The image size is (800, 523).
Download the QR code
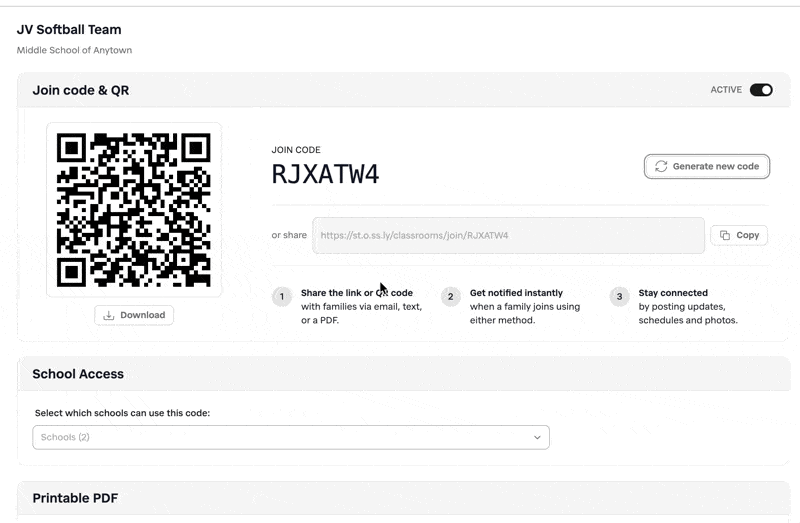[134, 315]
